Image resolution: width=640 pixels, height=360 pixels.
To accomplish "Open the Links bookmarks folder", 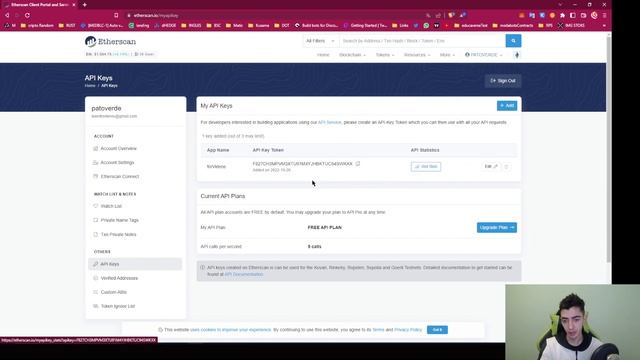I will 400,25.
